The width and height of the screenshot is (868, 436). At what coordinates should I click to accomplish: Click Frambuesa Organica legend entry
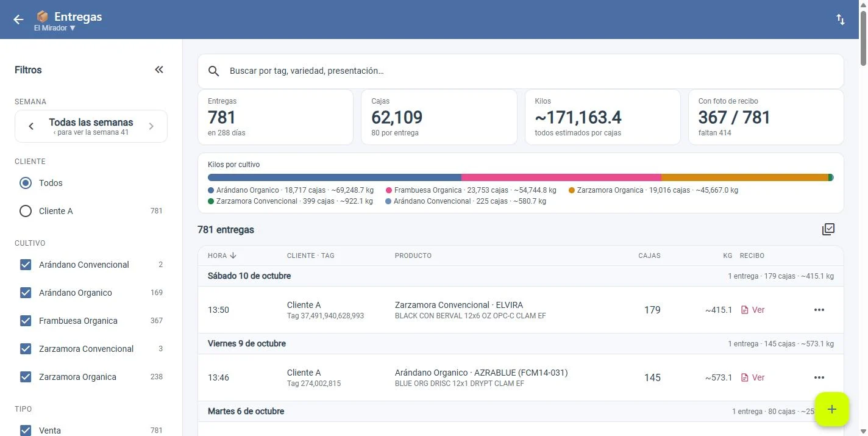[471, 190]
